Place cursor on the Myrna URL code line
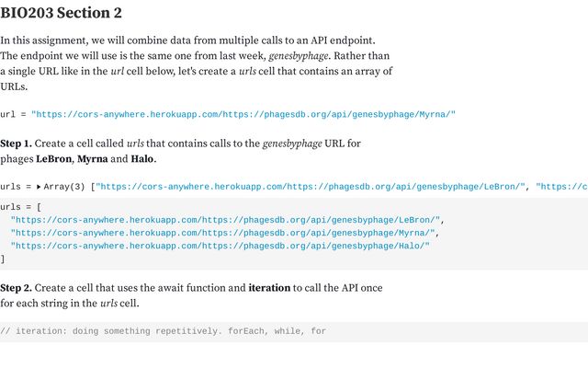588x368 pixels. coord(224,233)
